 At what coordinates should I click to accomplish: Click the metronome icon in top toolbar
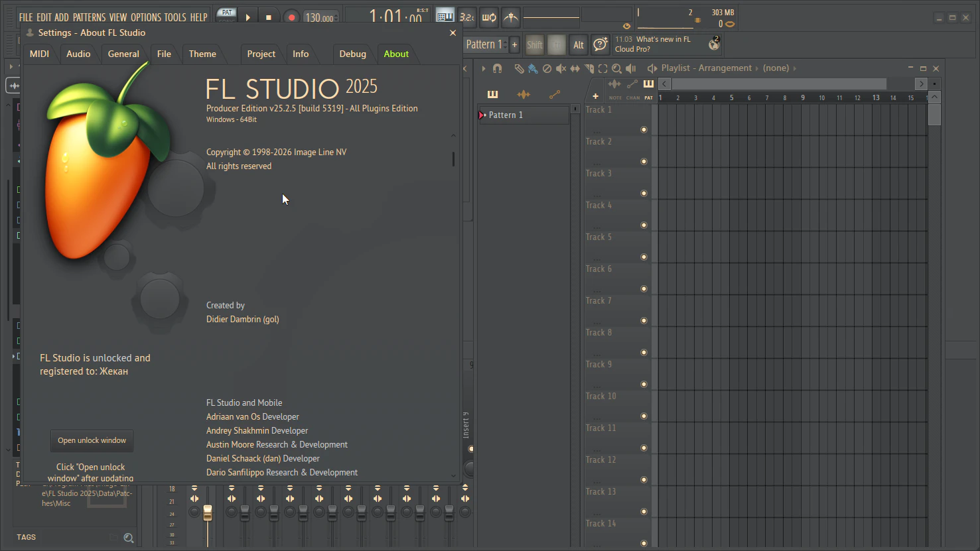coord(510,17)
